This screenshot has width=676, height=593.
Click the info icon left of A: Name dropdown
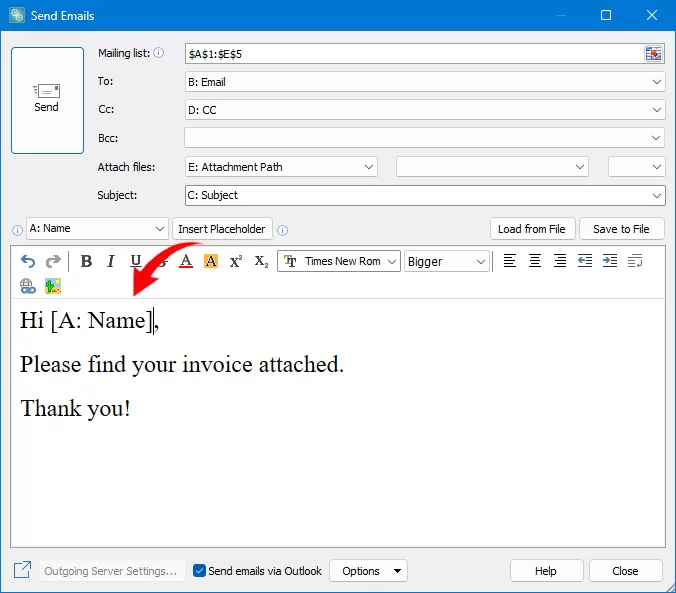(x=17, y=230)
